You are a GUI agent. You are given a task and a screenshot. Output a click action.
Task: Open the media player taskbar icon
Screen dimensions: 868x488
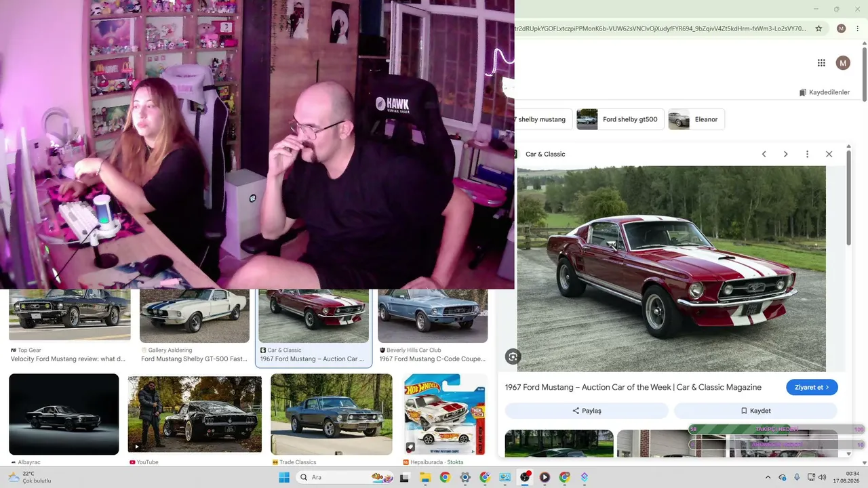tap(545, 477)
